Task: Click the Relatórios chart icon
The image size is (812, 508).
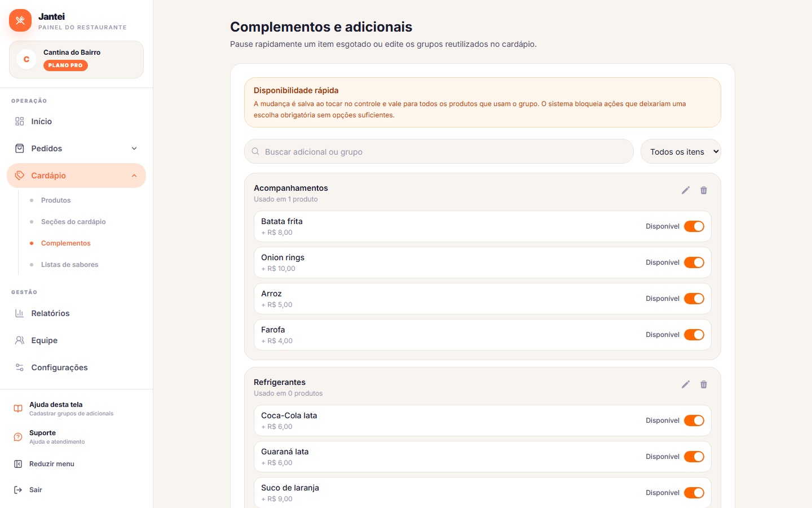Action: [20, 313]
